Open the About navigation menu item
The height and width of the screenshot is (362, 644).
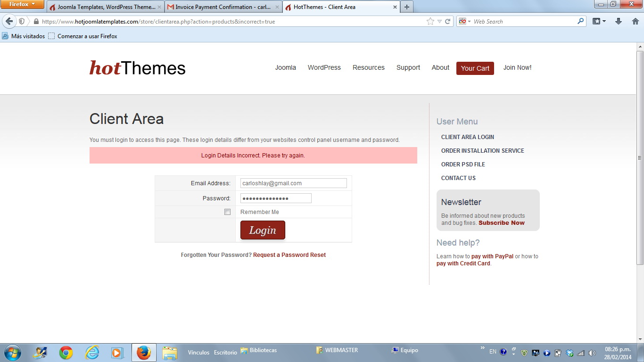440,67
